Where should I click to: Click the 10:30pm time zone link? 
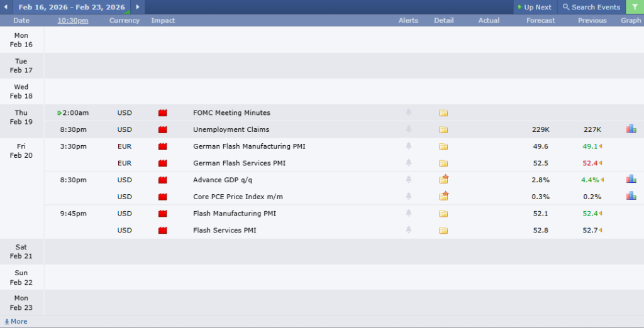73,21
